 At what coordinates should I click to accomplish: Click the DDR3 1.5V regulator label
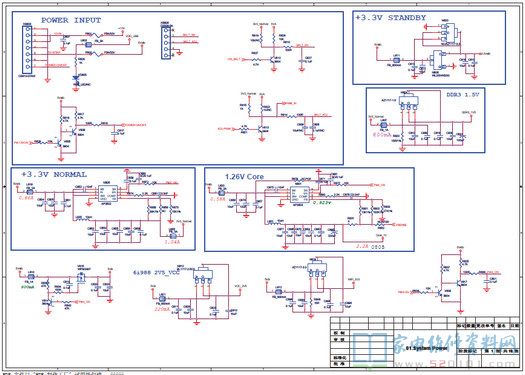click(x=463, y=95)
